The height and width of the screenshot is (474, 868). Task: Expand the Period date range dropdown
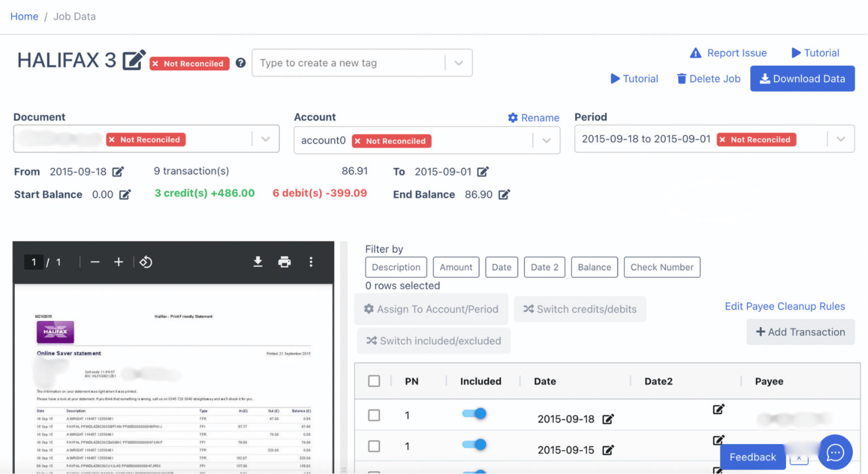840,139
